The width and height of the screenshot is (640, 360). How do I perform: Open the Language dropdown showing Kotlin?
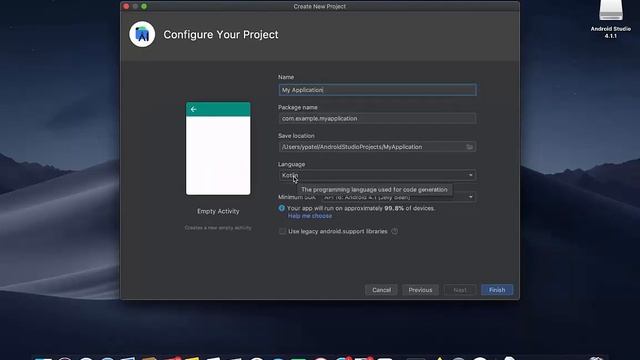[377, 175]
